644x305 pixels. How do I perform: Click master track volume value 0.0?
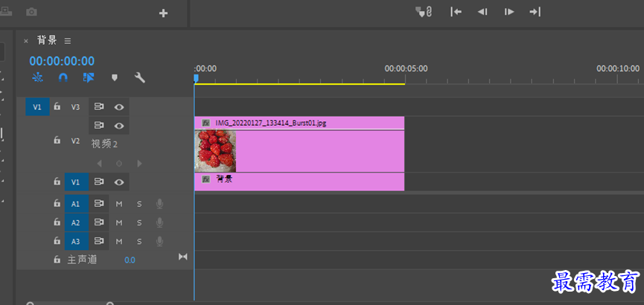(130, 260)
